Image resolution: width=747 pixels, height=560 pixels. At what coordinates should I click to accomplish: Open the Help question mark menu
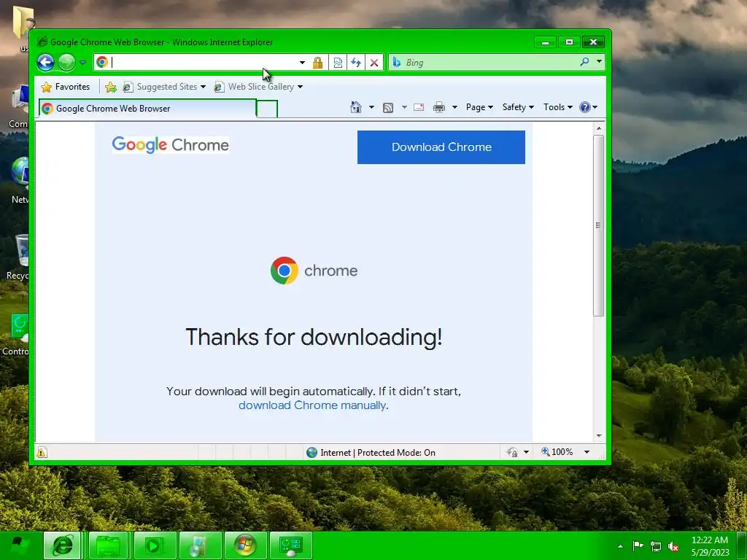point(588,107)
